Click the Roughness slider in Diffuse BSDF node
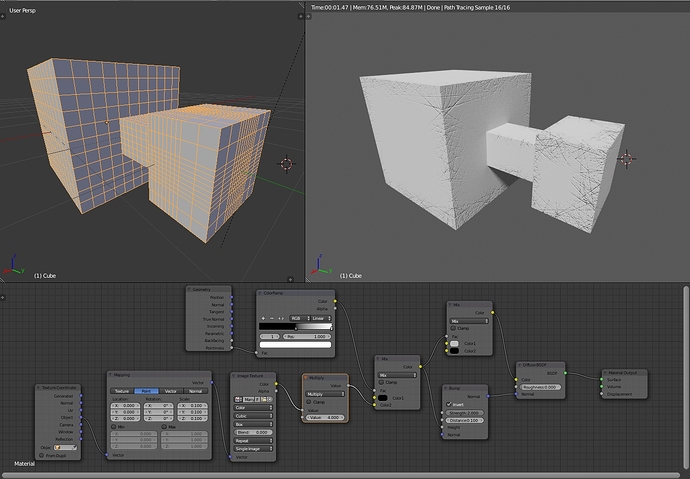The height and width of the screenshot is (479, 690). coord(540,387)
